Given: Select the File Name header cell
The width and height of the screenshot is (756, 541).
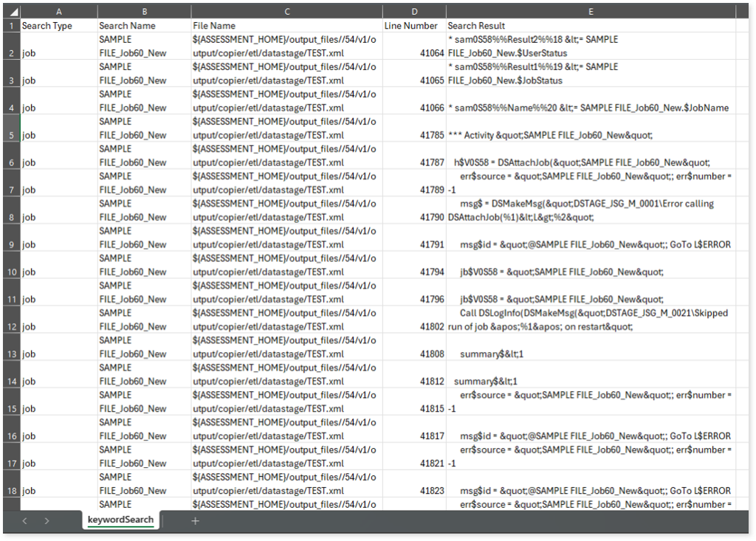Looking at the screenshot, I should tap(286, 26).
